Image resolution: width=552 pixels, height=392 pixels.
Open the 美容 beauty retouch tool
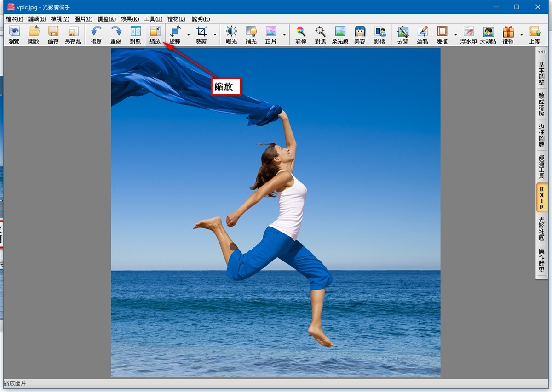tap(360, 35)
